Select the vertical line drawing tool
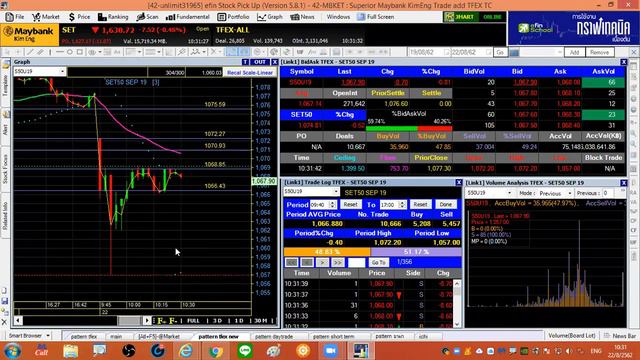The height and width of the screenshot is (360, 640). click(50, 52)
